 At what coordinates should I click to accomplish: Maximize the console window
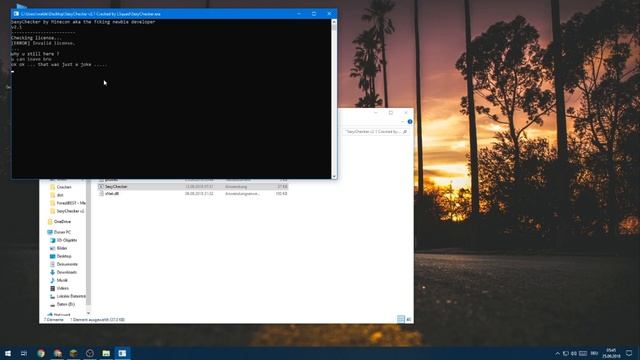pos(314,14)
